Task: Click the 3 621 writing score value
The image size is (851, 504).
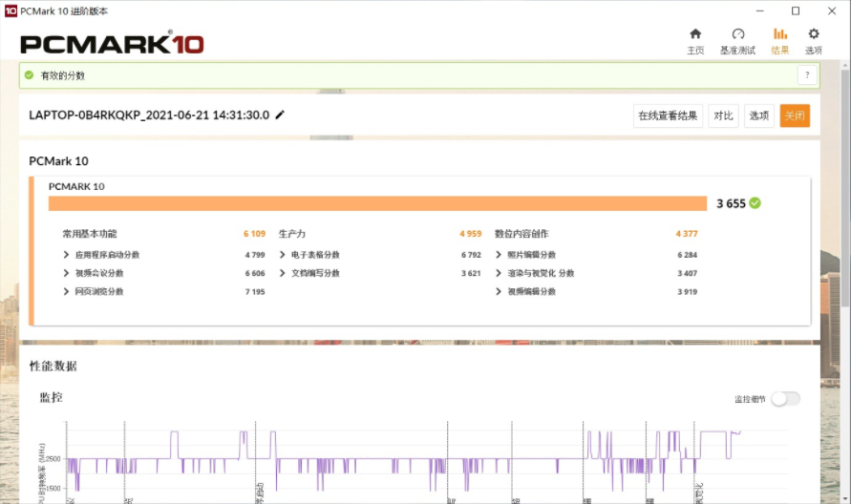Action: pyautogui.click(x=471, y=273)
